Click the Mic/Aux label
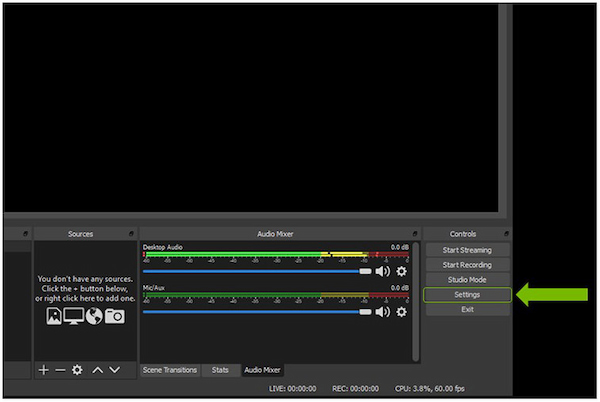Viewport: 600px width, 402px height. (x=154, y=288)
